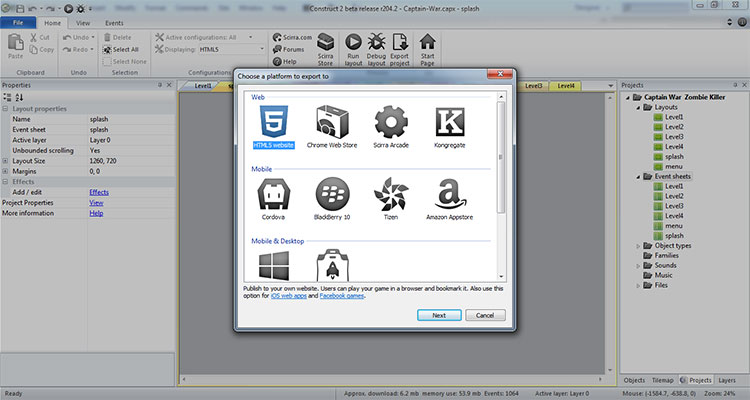This screenshot has width=750, height=400.
Task: Cancel the export platform dialog
Action: click(x=484, y=315)
